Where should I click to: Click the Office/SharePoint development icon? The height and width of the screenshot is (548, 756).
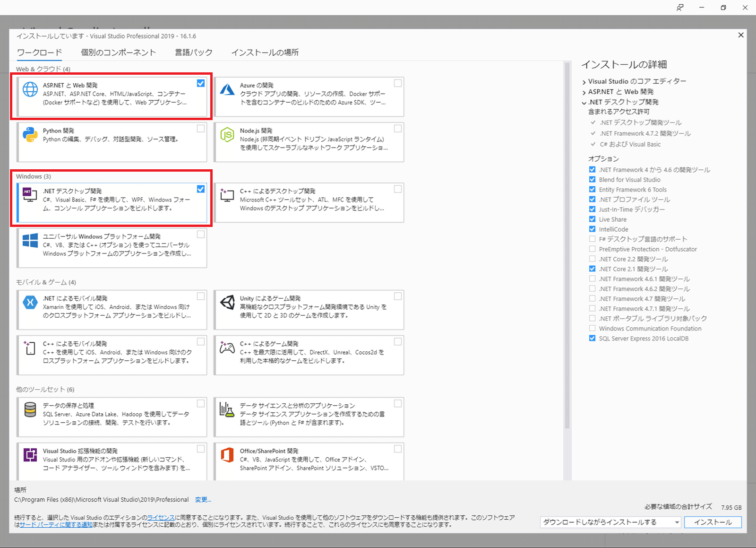[x=227, y=455]
